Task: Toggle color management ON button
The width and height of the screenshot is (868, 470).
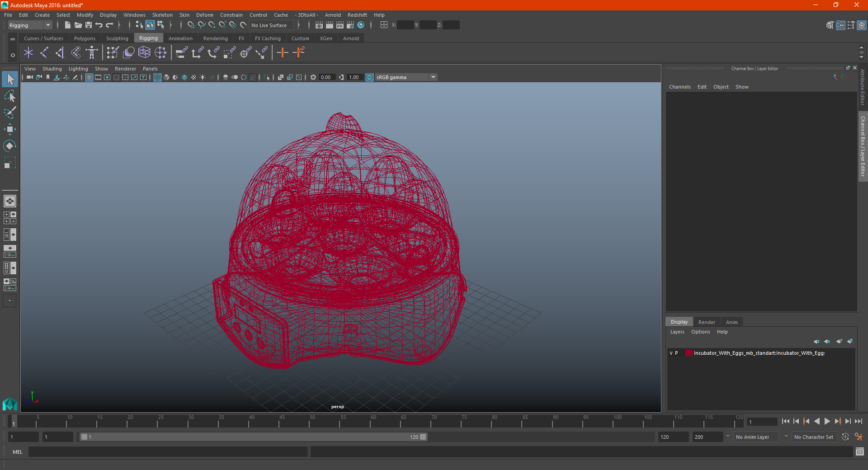Action: coord(369,77)
